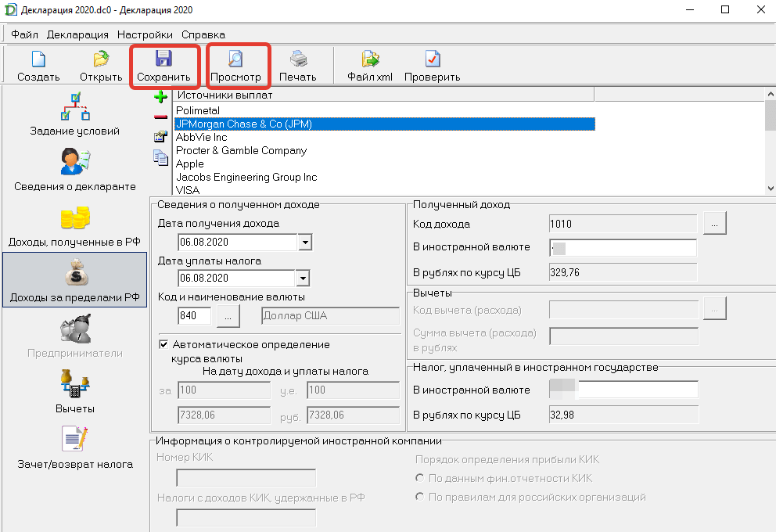Print the declaration via Печать
Viewport: 776px width, 532px height.
pos(298,66)
